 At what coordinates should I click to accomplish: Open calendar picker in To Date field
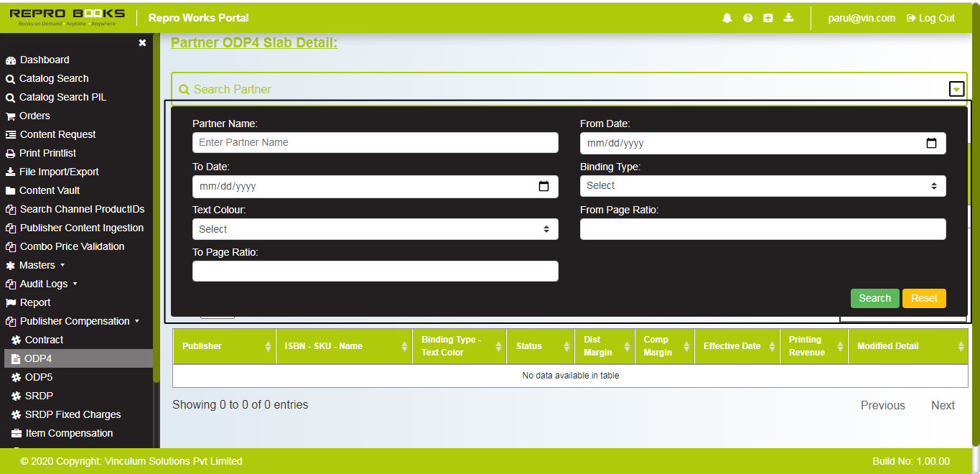[543, 186]
